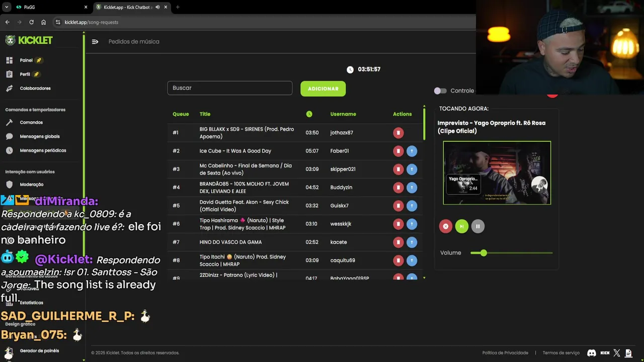
Task: Collapse sidebar with the menu toggle icon
Action: click(95, 42)
